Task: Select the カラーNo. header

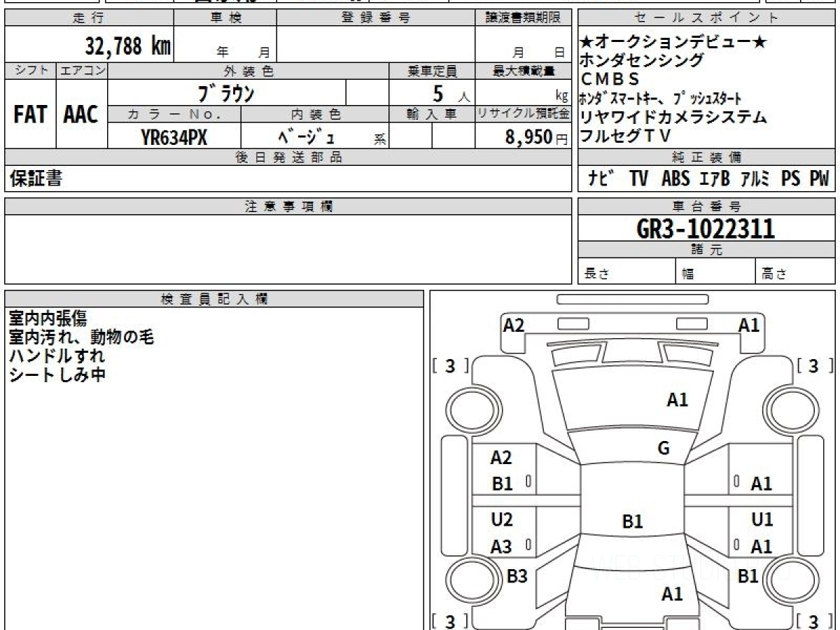Action: (x=174, y=114)
